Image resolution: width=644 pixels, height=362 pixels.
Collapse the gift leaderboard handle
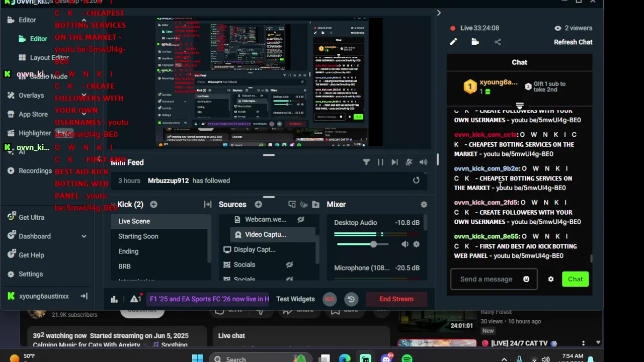pos(519,106)
